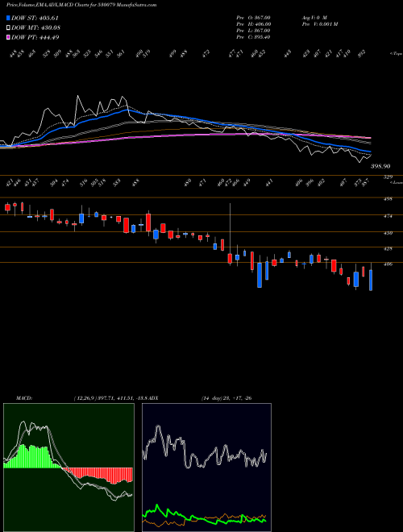Viewport: 403px width, 532px height.
Task: Click the magenta DOW PT legend swatch
Action: 8,37
